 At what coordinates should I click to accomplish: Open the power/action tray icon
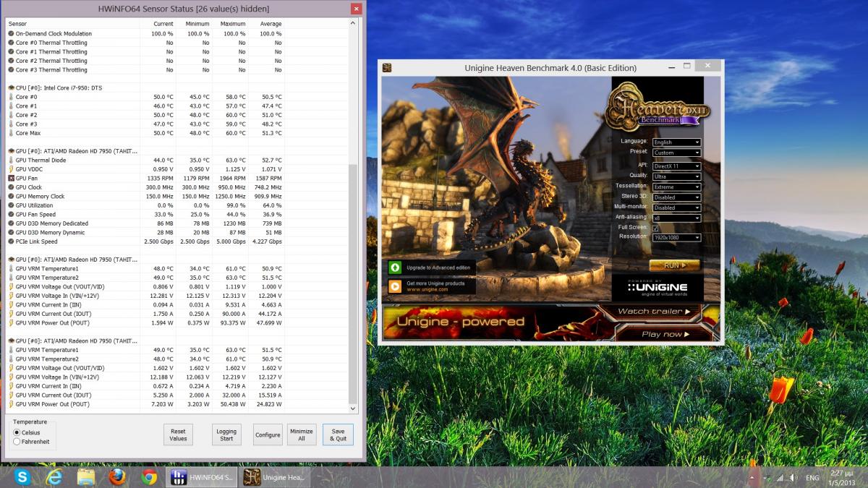[x=767, y=478]
